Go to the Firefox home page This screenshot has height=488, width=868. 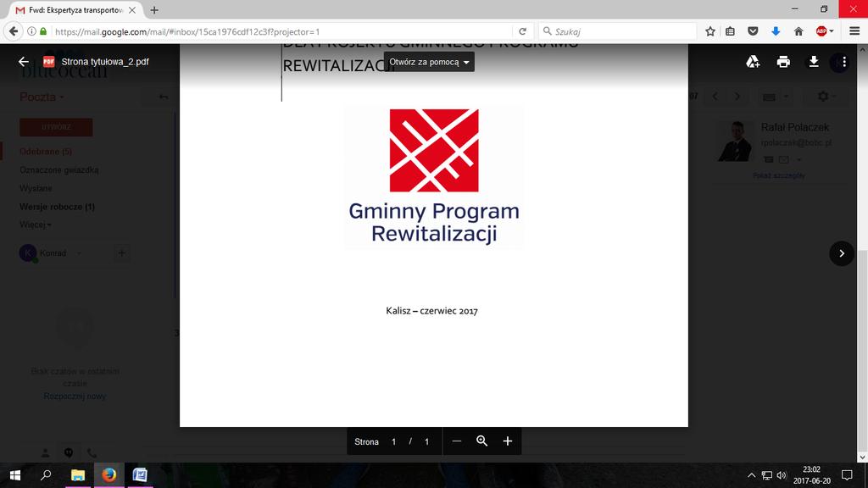798,31
